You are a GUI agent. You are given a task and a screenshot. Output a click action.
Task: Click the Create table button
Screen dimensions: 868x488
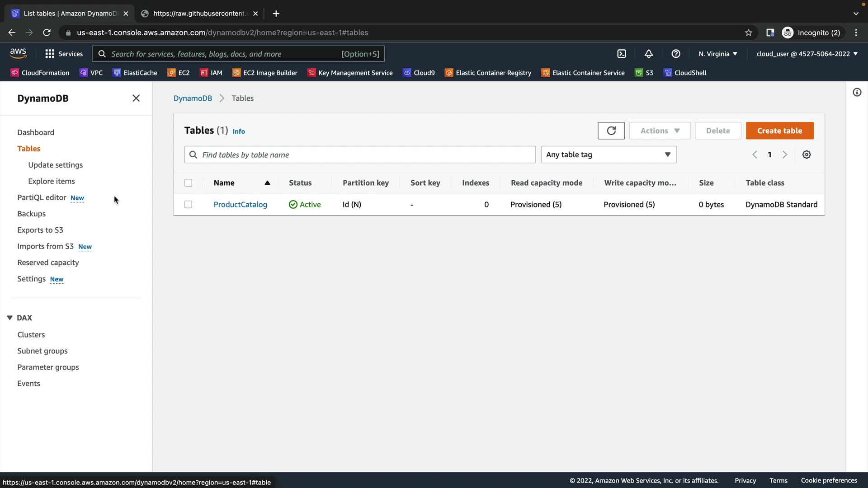[x=779, y=131]
